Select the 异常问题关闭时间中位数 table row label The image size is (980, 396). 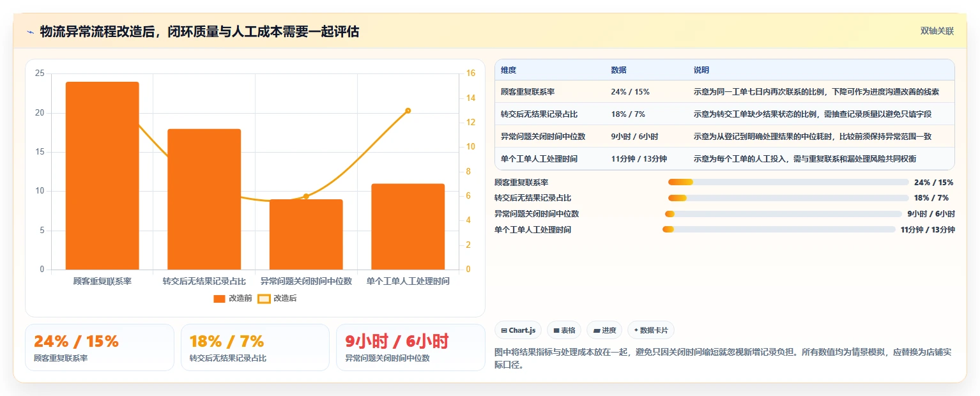pyautogui.click(x=543, y=137)
